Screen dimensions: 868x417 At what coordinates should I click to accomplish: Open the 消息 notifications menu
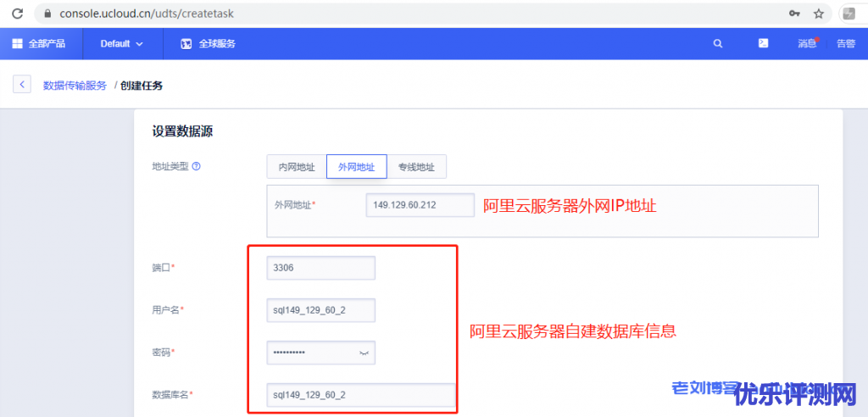click(x=807, y=43)
